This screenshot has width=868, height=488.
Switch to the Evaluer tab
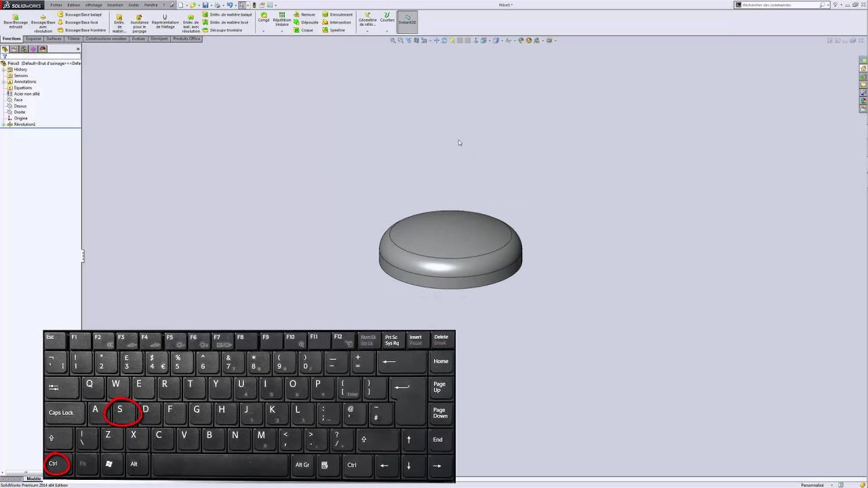click(x=139, y=39)
